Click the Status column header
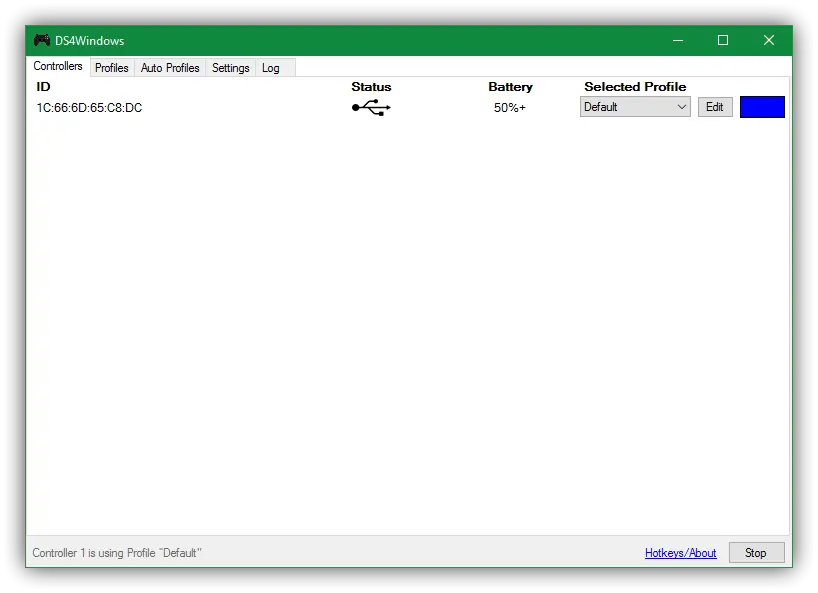This screenshot has width=818, height=593. click(x=371, y=87)
